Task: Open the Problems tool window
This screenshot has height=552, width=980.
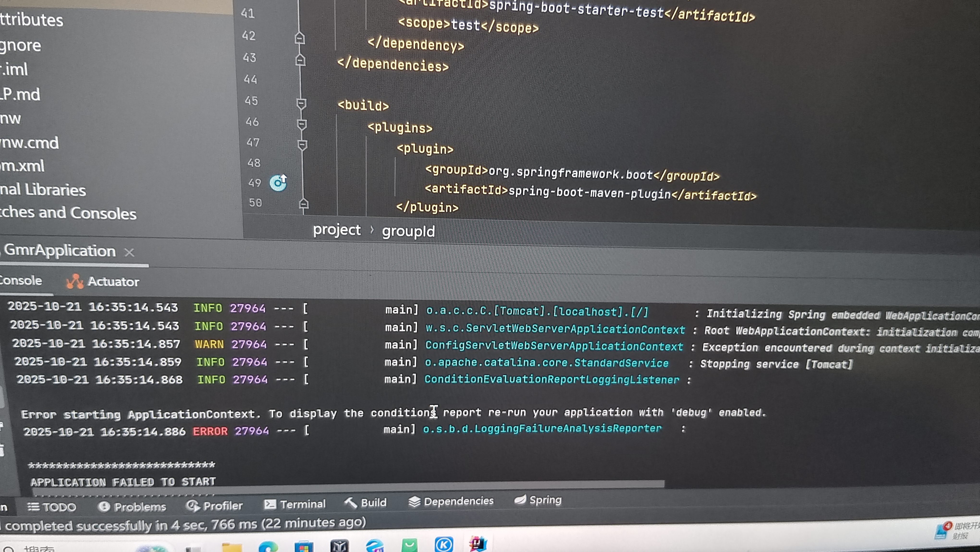Action: tap(132, 507)
